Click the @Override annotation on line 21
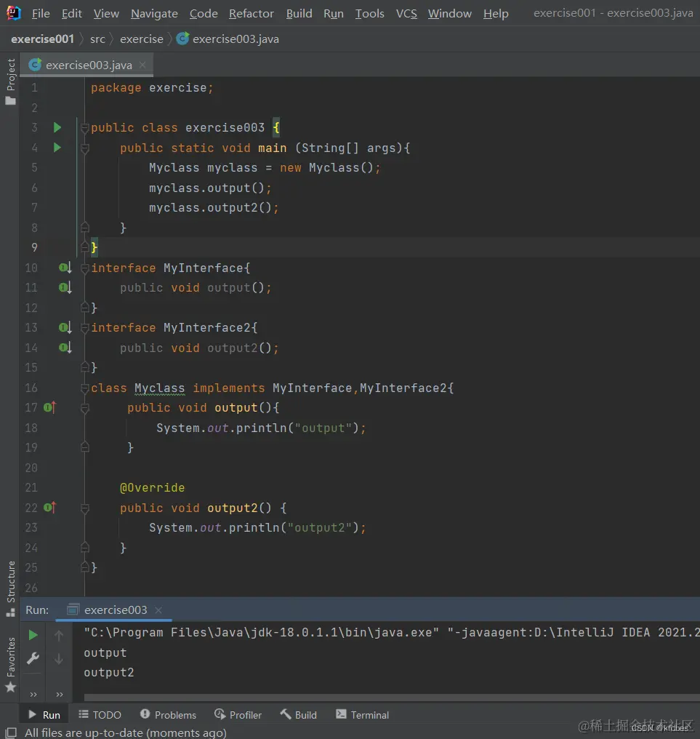This screenshot has height=739, width=700. pyautogui.click(x=152, y=488)
